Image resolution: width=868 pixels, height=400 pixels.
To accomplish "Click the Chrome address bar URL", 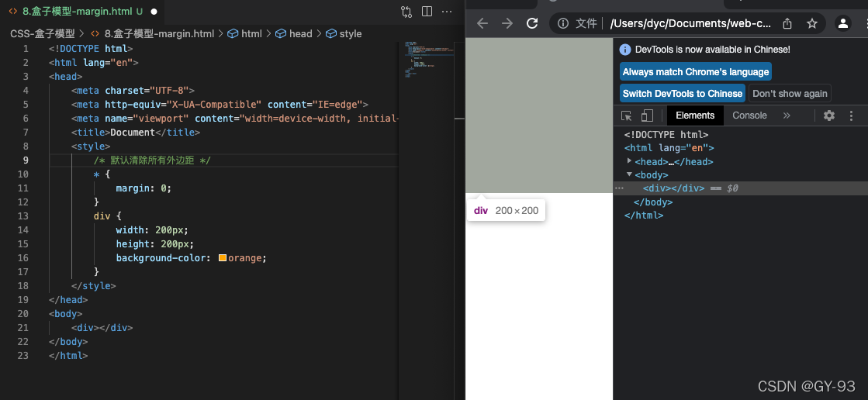I will [690, 23].
